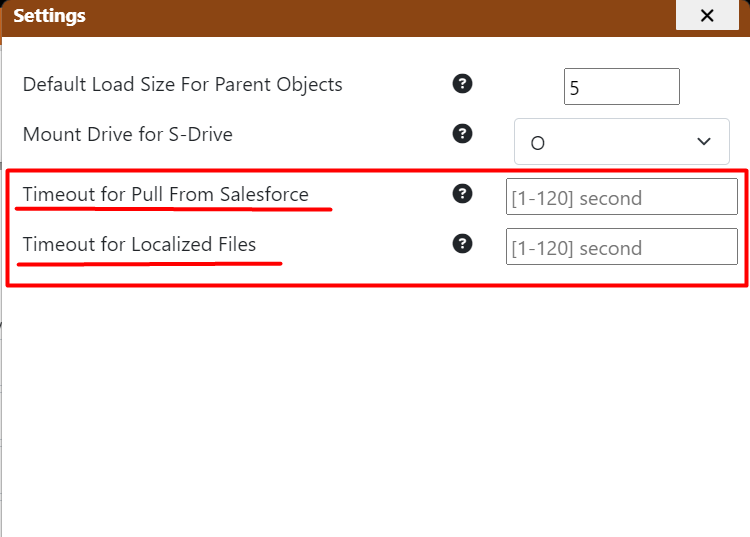Expand the drive letter chevron arrow
The image size is (750, 537).
coord(704,142)
